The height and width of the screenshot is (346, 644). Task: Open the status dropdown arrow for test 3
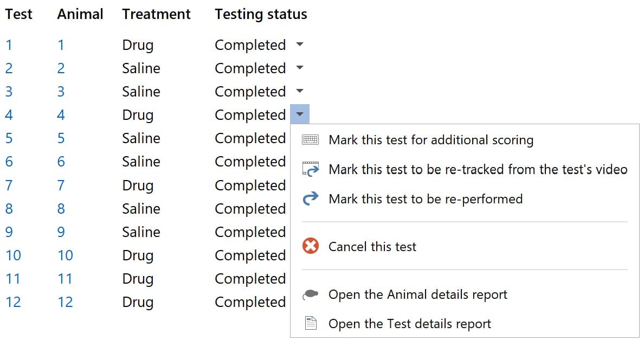(300, 92)
